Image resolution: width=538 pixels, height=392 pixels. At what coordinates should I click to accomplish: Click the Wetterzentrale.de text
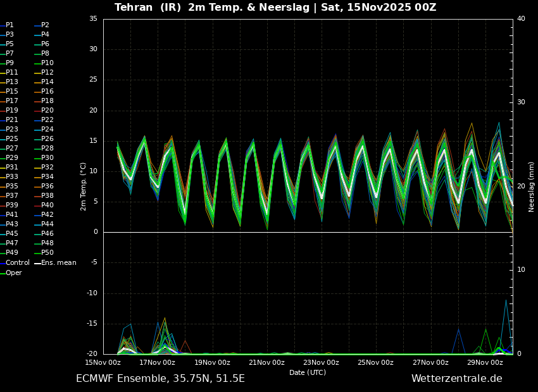tap(456, 379)
